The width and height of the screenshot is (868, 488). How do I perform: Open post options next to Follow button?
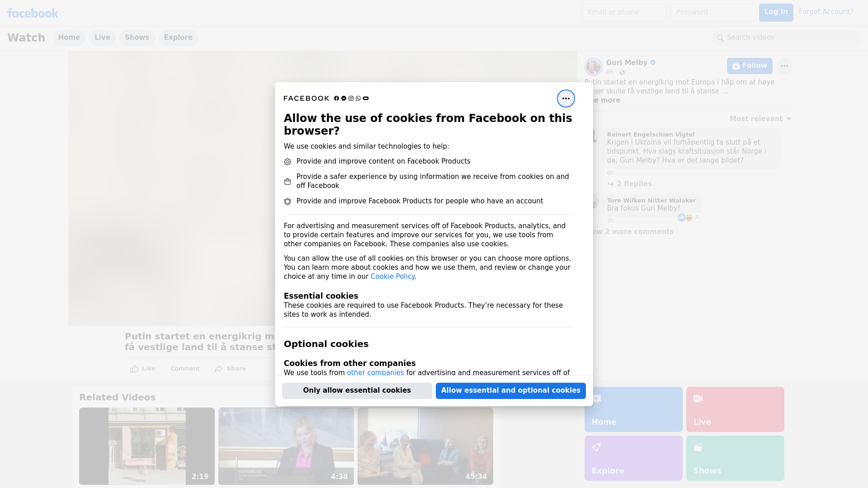click(x=784, y=66)
